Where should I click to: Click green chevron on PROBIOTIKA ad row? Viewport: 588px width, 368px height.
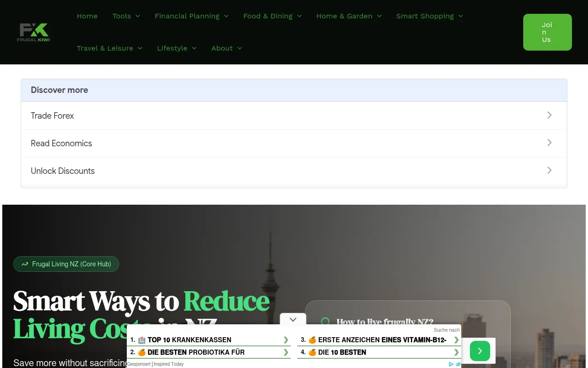(x=286, y=352)
